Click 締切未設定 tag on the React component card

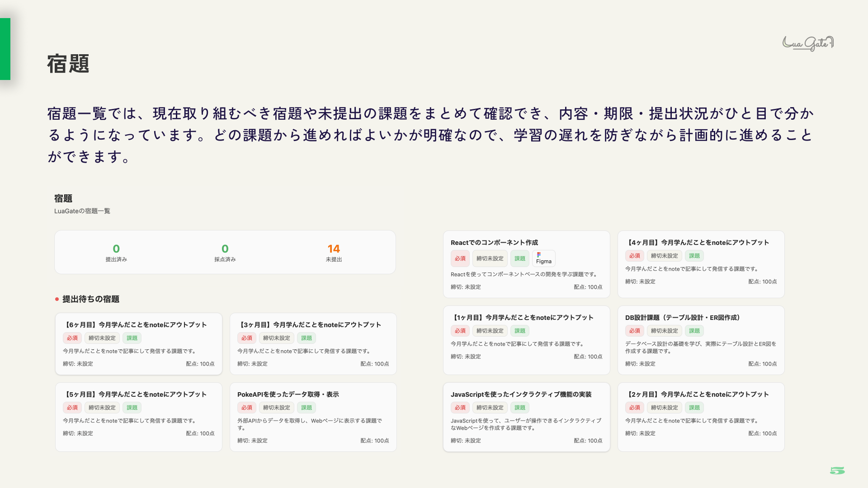490,258
